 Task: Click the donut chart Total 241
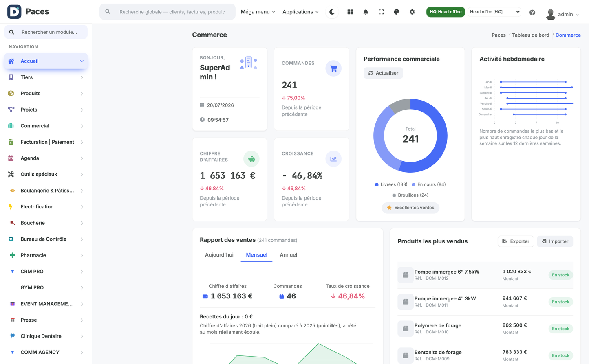410,136
